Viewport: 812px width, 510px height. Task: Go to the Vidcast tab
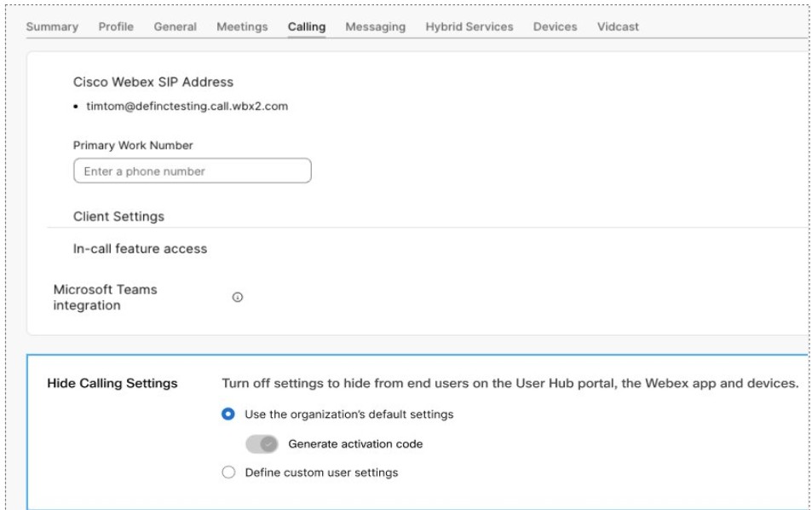[x=618, y=26]
